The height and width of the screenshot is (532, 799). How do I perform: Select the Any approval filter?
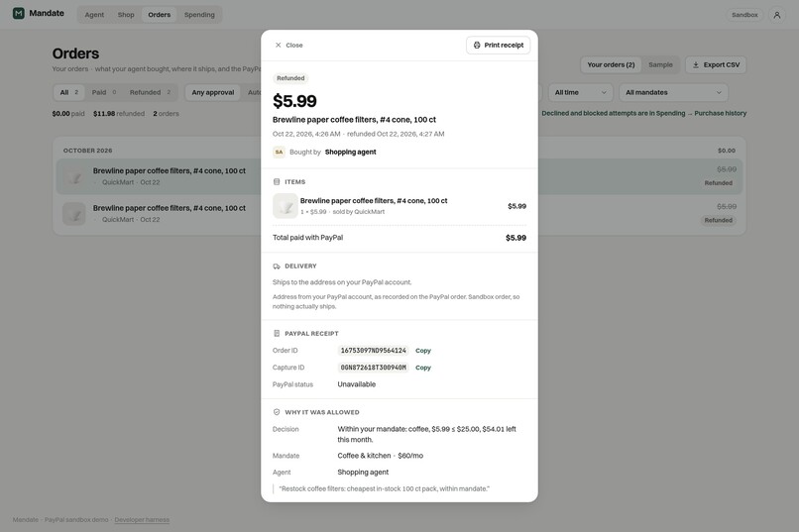213,93
